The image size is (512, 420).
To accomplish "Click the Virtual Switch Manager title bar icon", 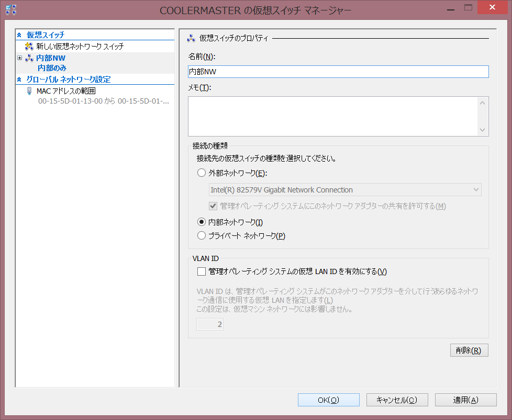I will click(11, 9).
